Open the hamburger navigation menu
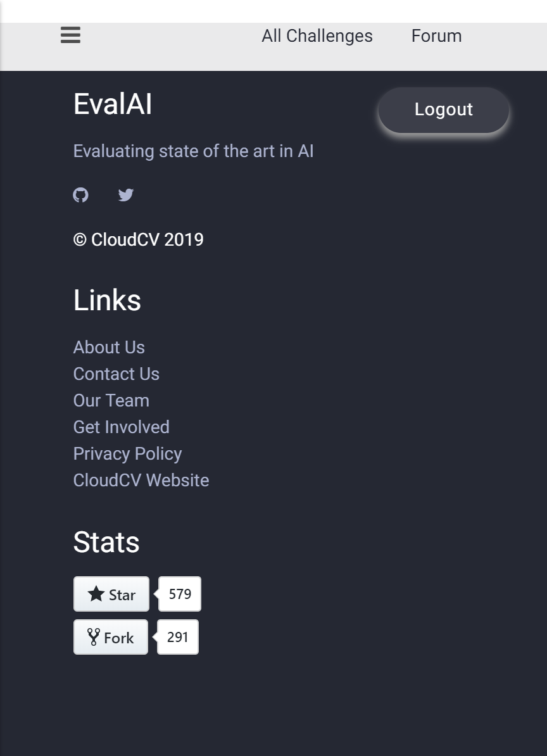 [70, 35]
